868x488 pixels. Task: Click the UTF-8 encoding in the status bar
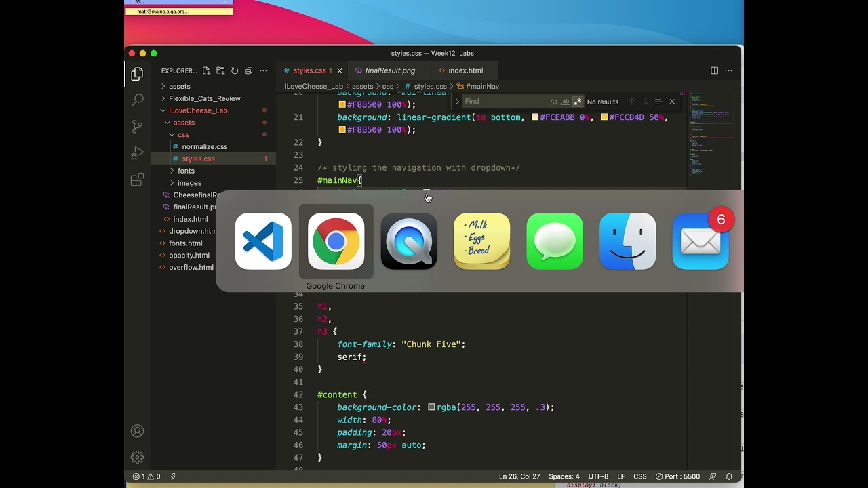pyautogui.click(x=598, y=476)
